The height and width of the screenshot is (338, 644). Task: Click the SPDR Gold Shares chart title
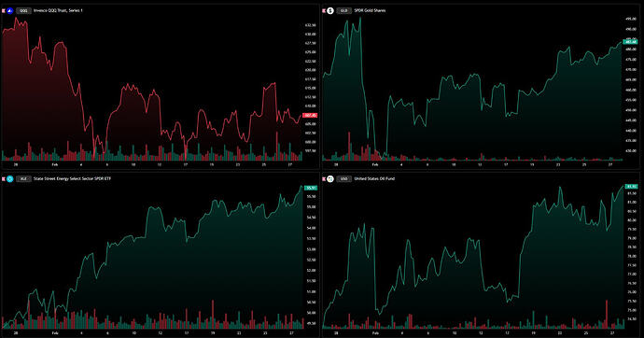(x=370, y=10)
